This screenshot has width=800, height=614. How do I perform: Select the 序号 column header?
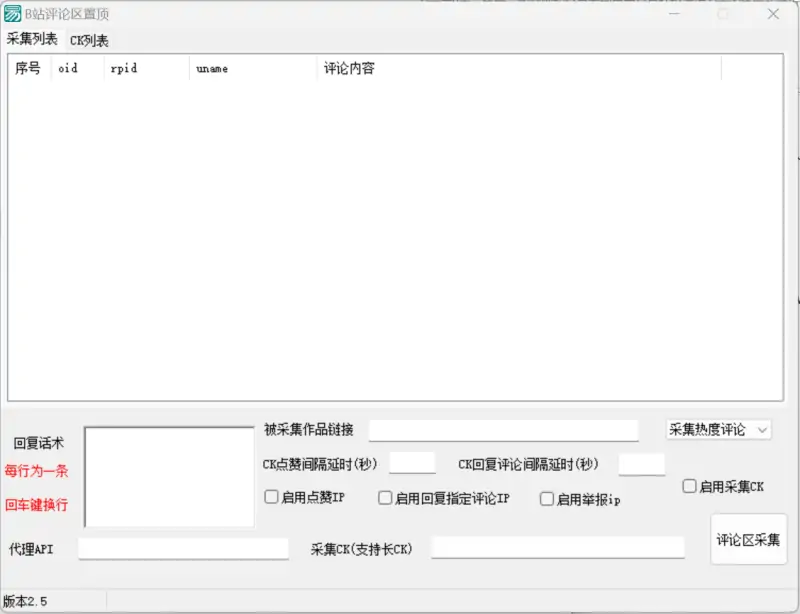click(28, 68)
